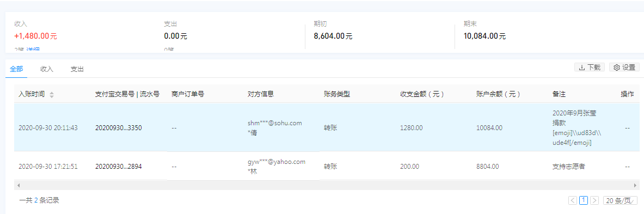Open the 设置 settings gear button
The height and width of the screenshot is (214, 644).
pyautogui.click(x=624, y=68)
